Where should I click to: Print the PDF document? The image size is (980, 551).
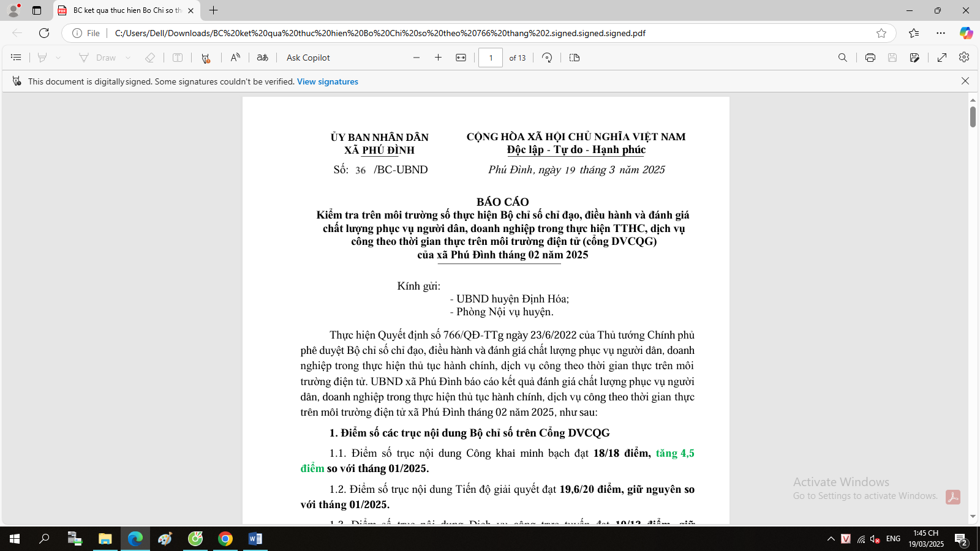pos(870,58)
